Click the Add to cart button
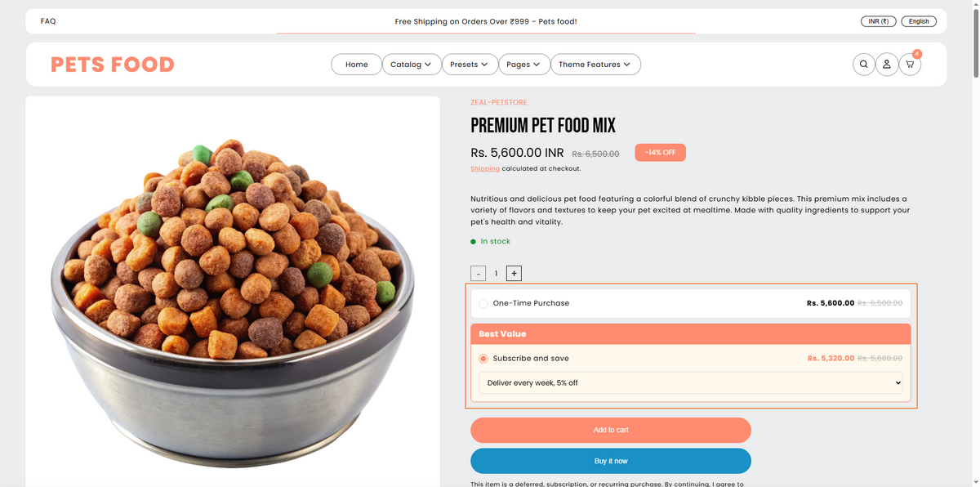The height and width of the screenshot is (487, 980). (611, 430)
